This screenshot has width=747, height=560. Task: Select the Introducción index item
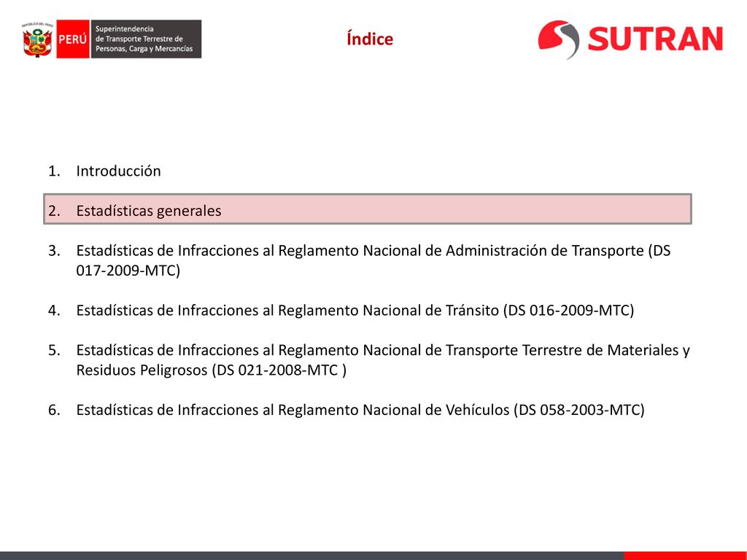click(x=104, y=171)
